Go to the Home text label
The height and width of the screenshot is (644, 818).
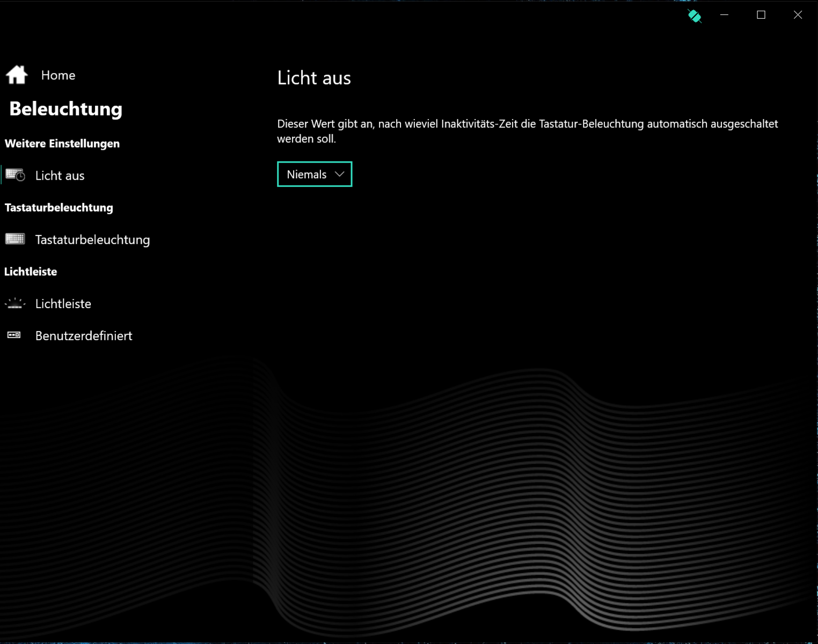[x=58, y=75]
